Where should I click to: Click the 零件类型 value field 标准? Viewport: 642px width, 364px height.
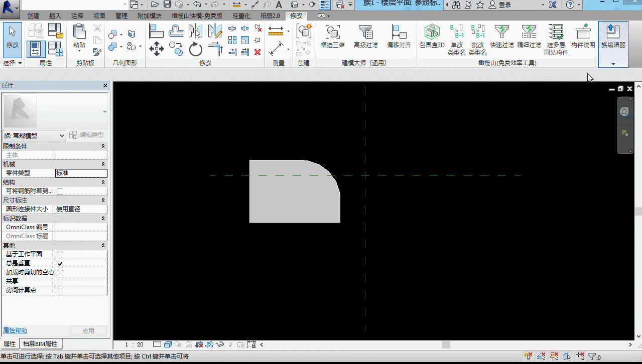81,173
